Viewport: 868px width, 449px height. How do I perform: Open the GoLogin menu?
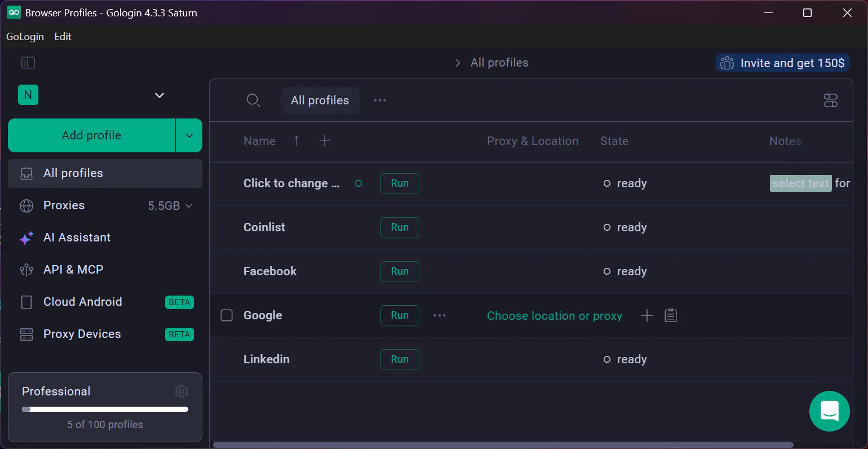coord(25,37)
